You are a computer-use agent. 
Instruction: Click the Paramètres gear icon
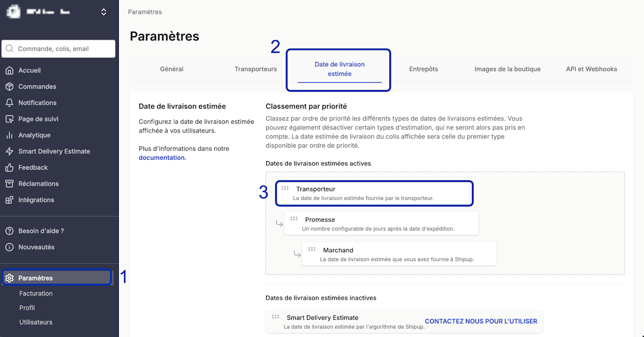tap(9, 278)
